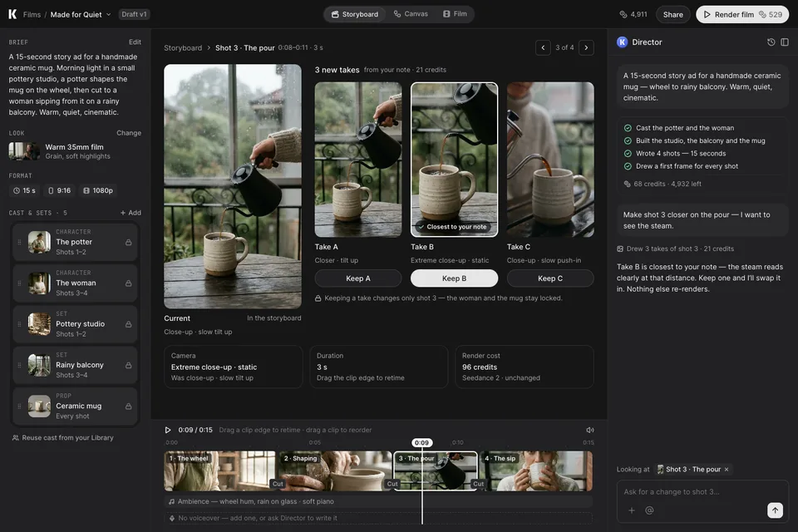
Task: Mute the timeline audio
Action: pyautogui.click(x=590, y=431)
